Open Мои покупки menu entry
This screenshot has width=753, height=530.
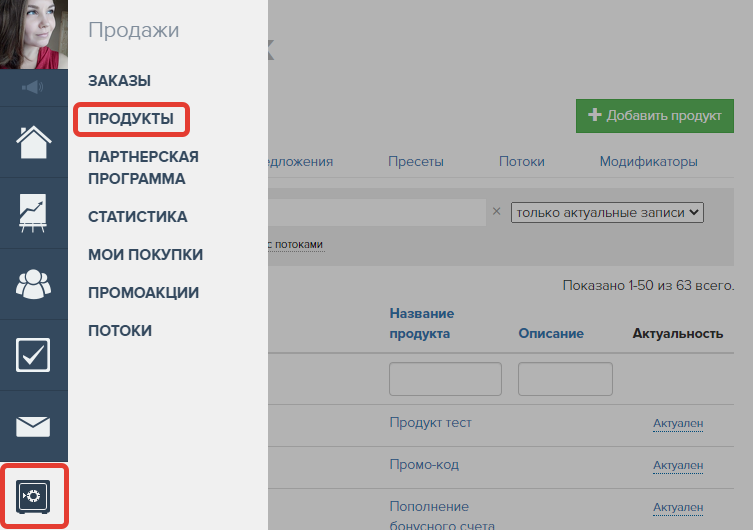(145, 255)
